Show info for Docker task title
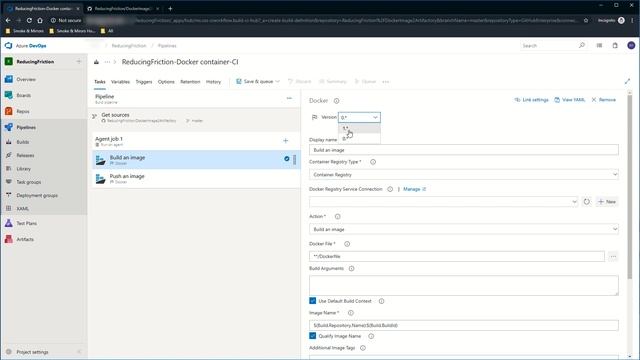 point(336,101)
